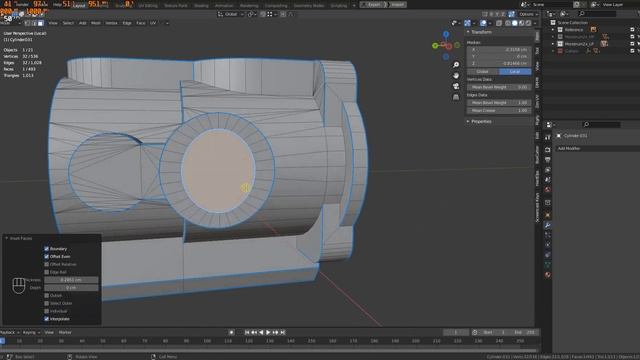Select Global in Transform panel
Image resolution: width=640 pixels, height=360 pixels.
(x=482, y=71)
